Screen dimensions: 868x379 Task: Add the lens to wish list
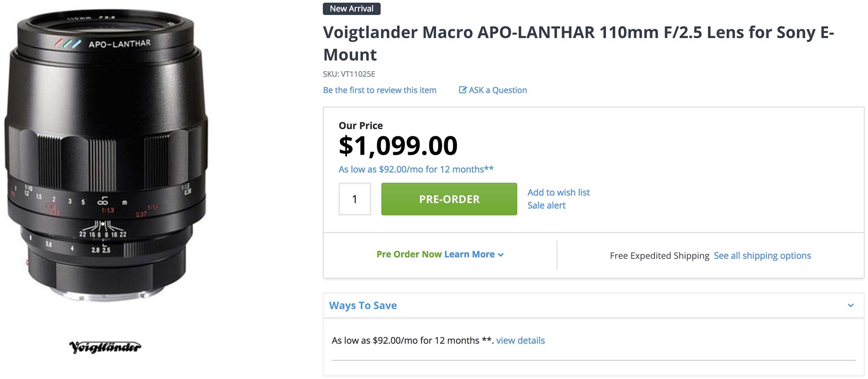click(x=558, y=192)
